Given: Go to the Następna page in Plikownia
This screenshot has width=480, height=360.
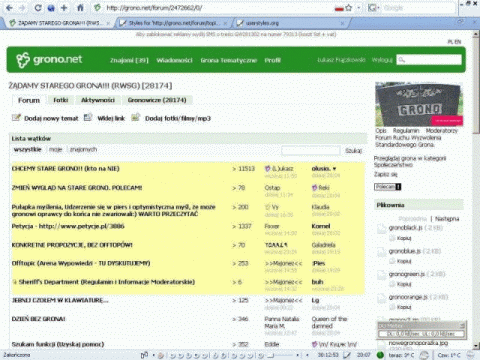Looking at the screenshot, I should 447,219.
